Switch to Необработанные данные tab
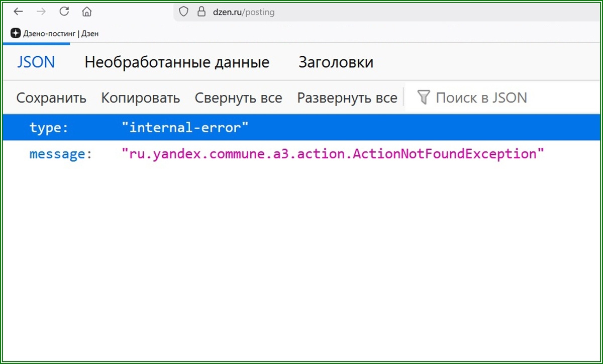603x364 pixels. [177, 62]
